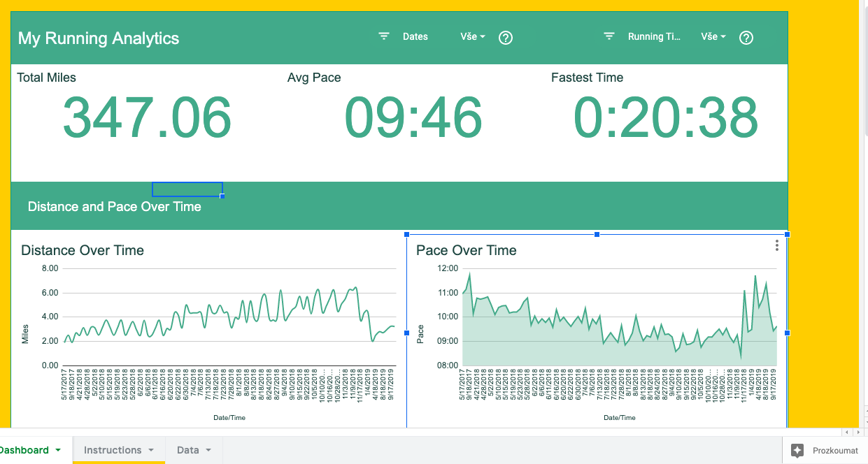Open help icon next to Running Time slicer
The width and height of the screenshot is (868, 464).
point(746,38)
